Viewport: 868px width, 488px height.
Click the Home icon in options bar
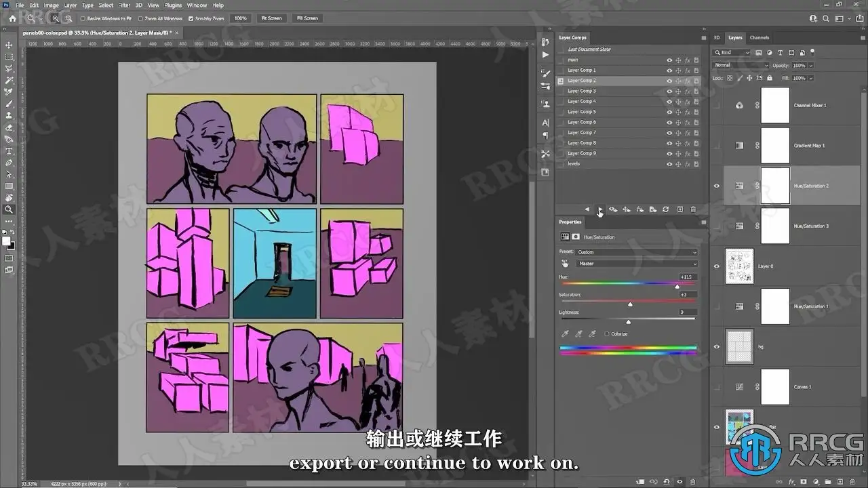[12, 18]
